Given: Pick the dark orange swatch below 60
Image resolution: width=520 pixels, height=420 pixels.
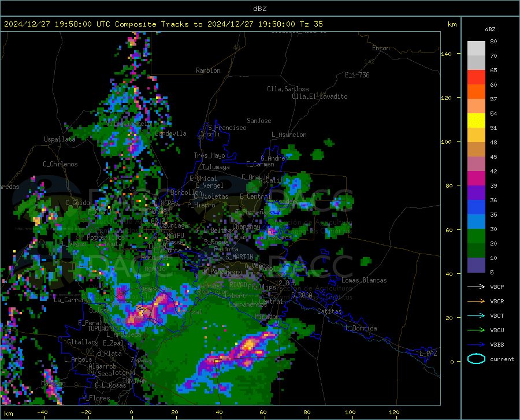Looking at the screenshot, I should (x=476, y=92).
